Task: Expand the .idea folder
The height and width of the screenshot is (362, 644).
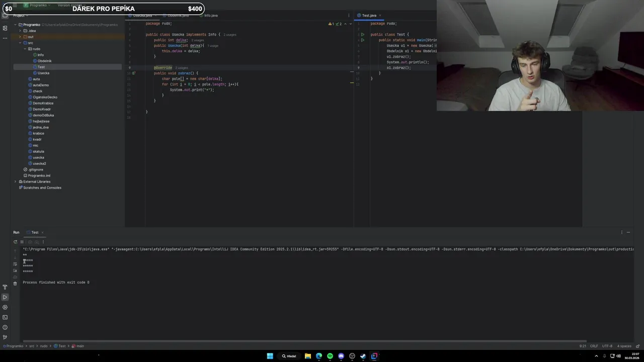Action: [20, 31]
